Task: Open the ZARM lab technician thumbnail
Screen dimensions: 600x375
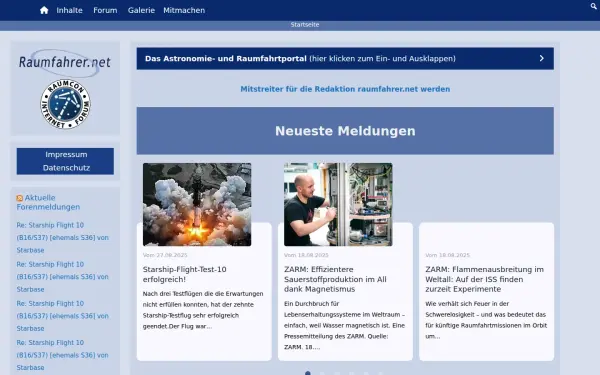Action: click(338, 204)
